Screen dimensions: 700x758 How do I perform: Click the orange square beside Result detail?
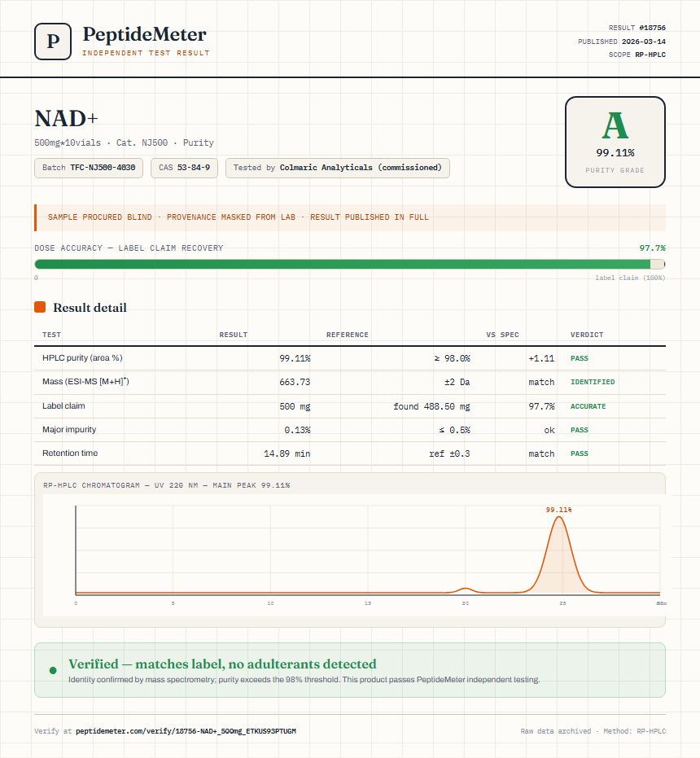40,307
